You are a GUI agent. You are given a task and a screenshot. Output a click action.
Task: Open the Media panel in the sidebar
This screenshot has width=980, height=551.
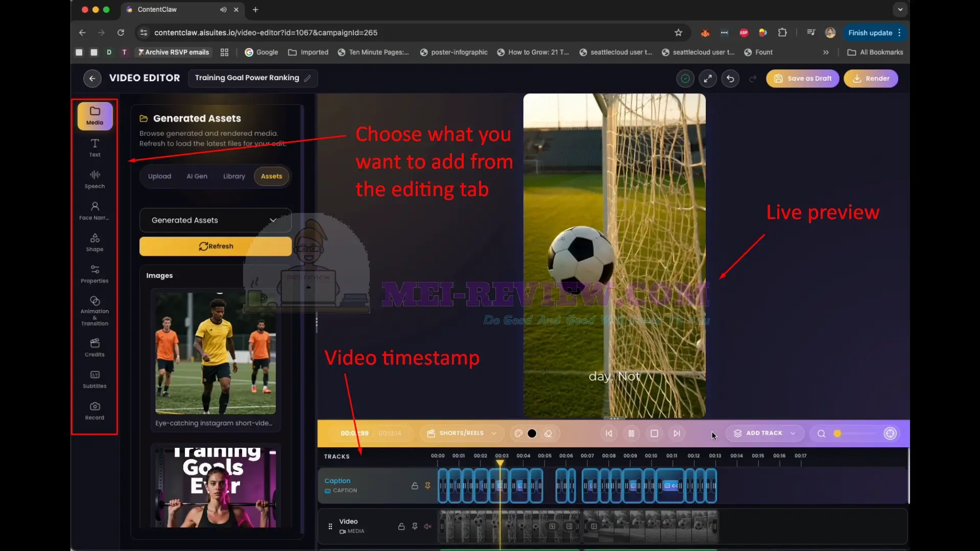94,115
